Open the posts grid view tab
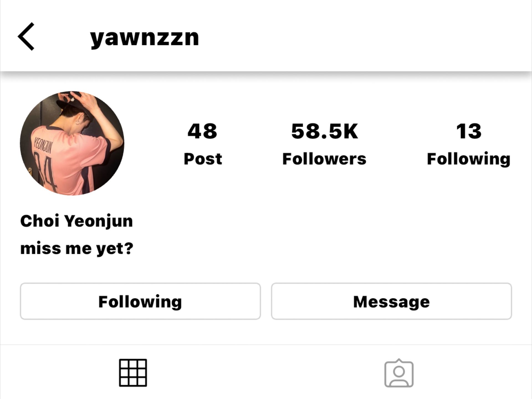The width and height of the screenshot is (532, 399). click(133, 373)
